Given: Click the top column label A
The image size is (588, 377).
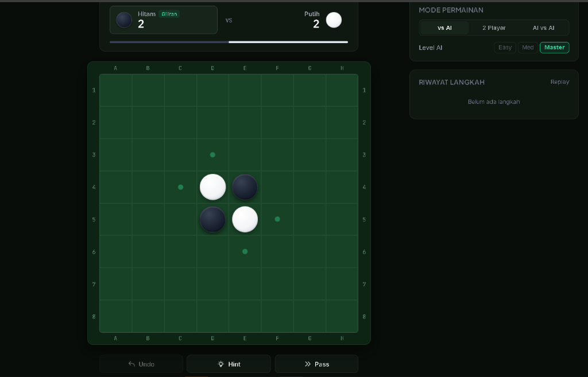Looking at the screenshot, I should [x=115, y=68].
